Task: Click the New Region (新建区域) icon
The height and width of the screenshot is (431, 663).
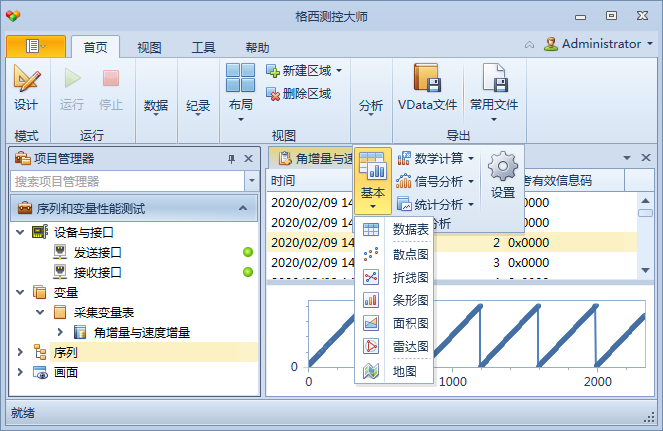Action: coord(273,71)
